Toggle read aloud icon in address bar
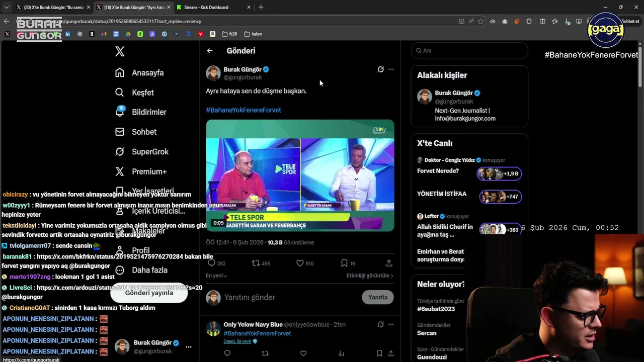The width and height of the screenshot is (644, 362). point(471,21)
